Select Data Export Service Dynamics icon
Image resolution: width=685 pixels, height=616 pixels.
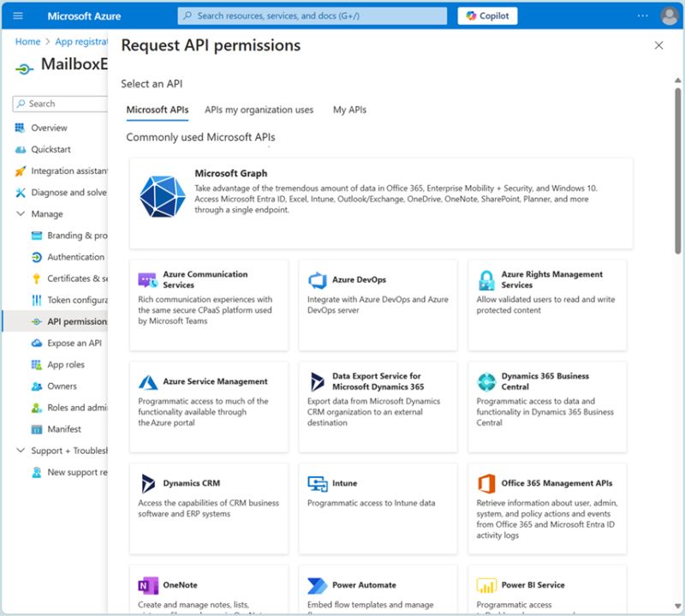pos(317,381)
